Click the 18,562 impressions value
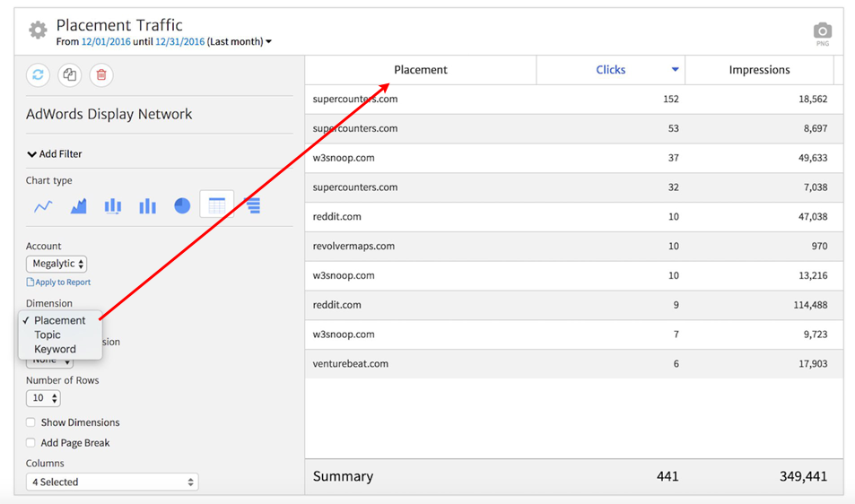 click(813, 100)
